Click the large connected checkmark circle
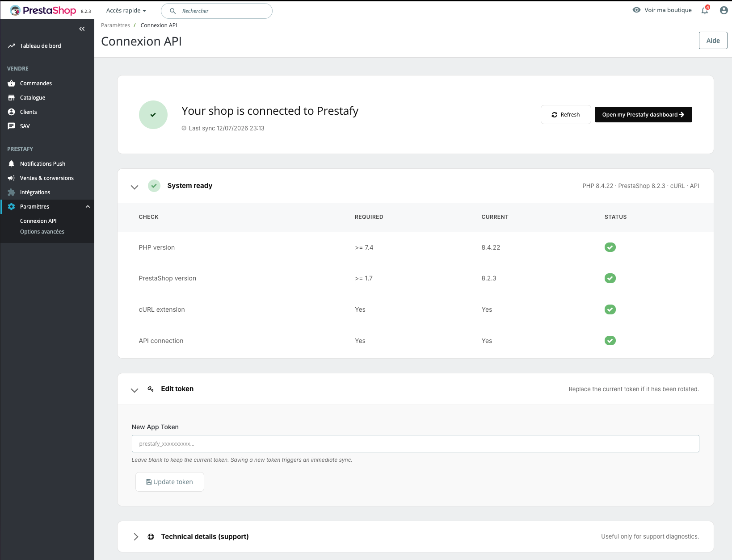This screenshot has width=732, height=560. [x=153, y=115]
